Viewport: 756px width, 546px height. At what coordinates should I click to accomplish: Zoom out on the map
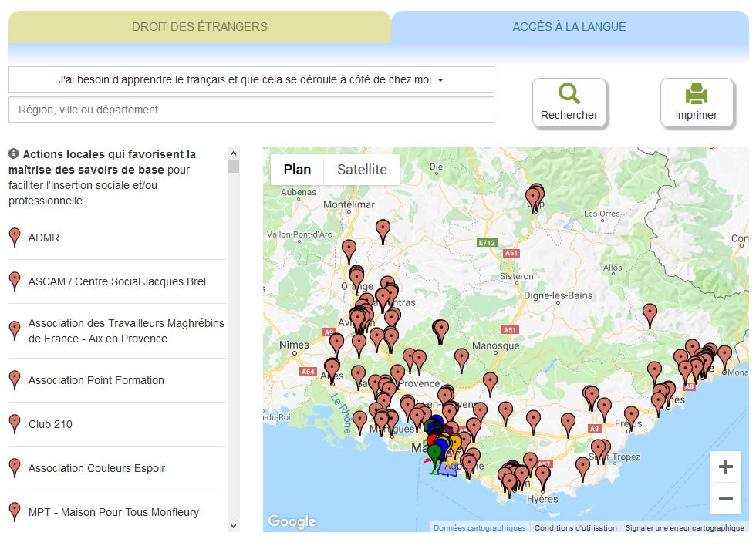[x=726, y=498]
